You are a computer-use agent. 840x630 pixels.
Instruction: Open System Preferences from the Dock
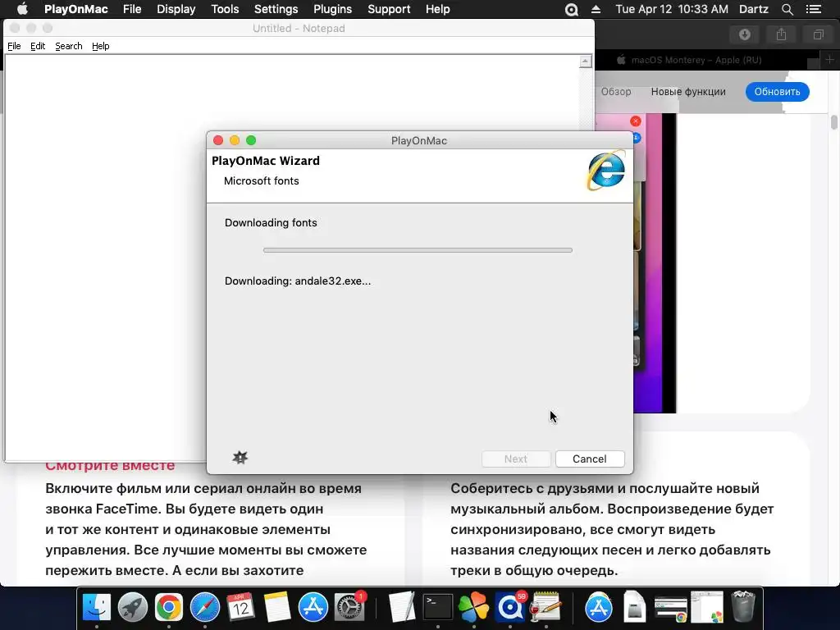[349, 607]
